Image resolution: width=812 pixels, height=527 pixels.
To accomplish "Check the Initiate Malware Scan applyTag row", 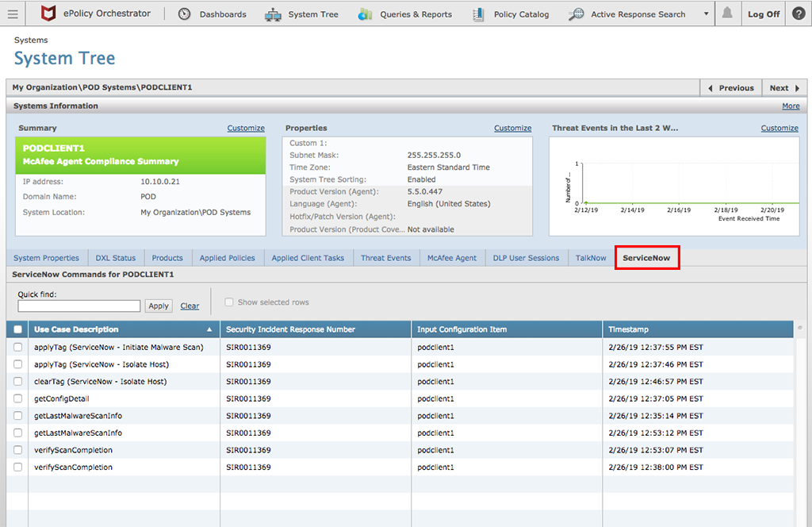I will tap(17, 347).
